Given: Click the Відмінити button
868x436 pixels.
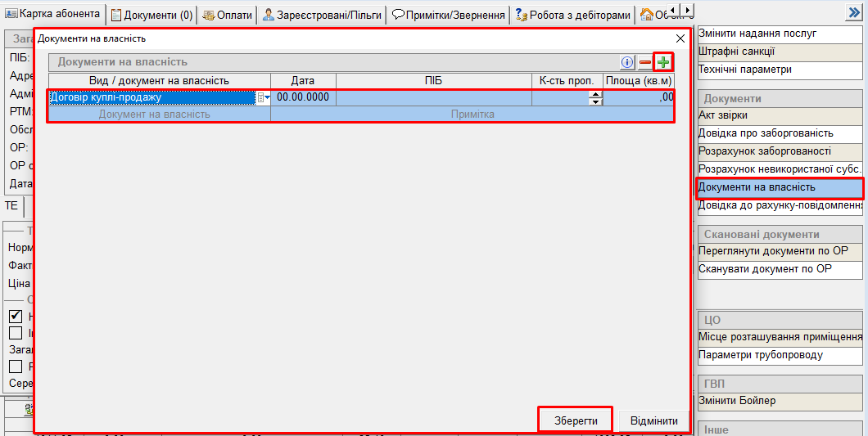Looking at the screenshot, I should coord(653,421).
